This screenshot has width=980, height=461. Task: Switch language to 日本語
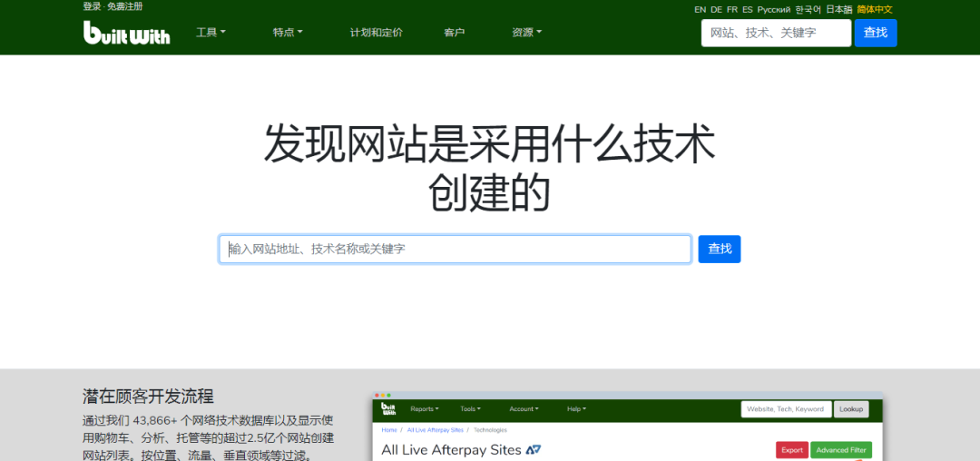[x=838, y=9]
